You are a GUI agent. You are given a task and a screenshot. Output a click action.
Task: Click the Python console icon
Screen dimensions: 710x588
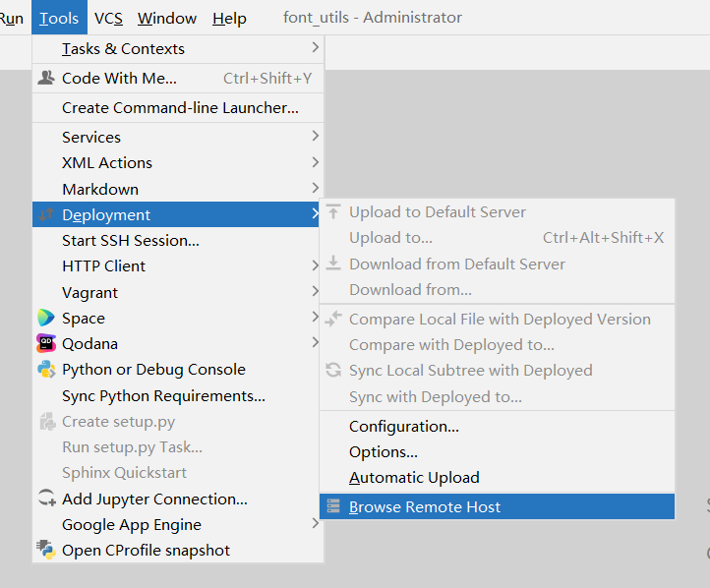point(46,370)
